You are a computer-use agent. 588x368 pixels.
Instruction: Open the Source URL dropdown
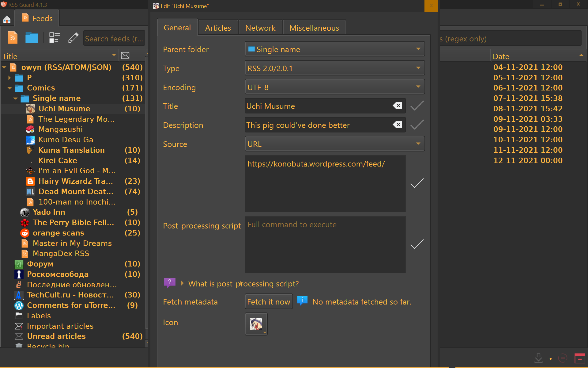[334, 144]
